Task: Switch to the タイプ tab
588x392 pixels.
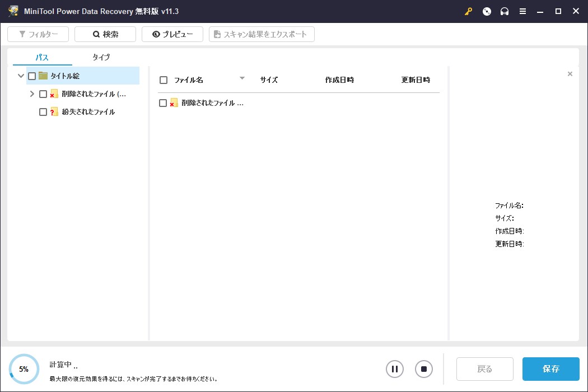Action: pyautogui.click(x=101, y=57)
